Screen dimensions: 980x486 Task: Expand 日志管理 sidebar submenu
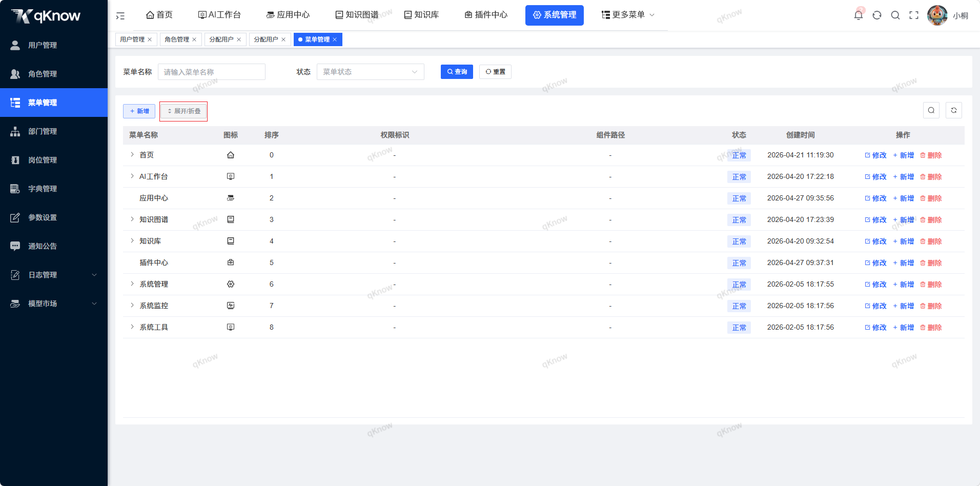54,275
